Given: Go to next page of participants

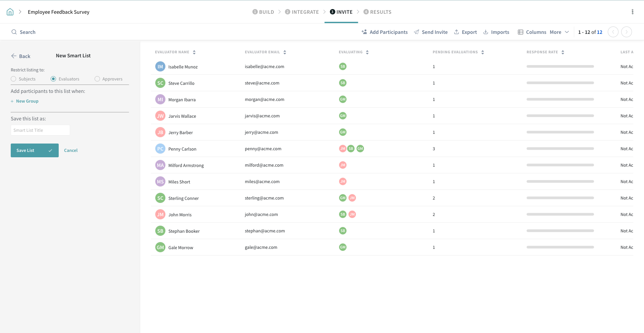Looking at the screenshot, I should 626,32.
